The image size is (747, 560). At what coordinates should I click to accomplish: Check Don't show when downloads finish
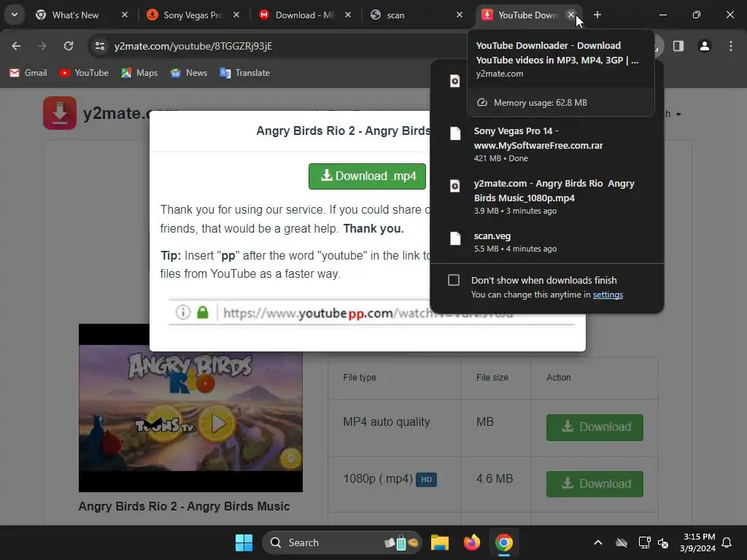pos(454,280)
